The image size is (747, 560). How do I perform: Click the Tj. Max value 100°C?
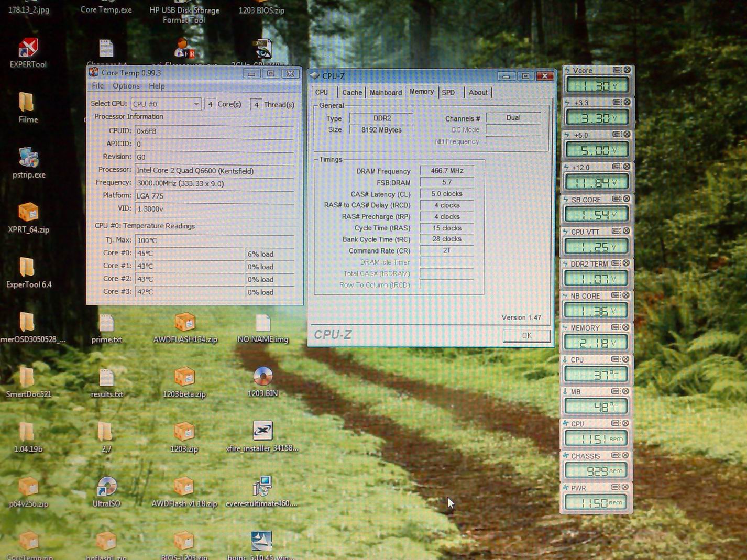[214, 240]
